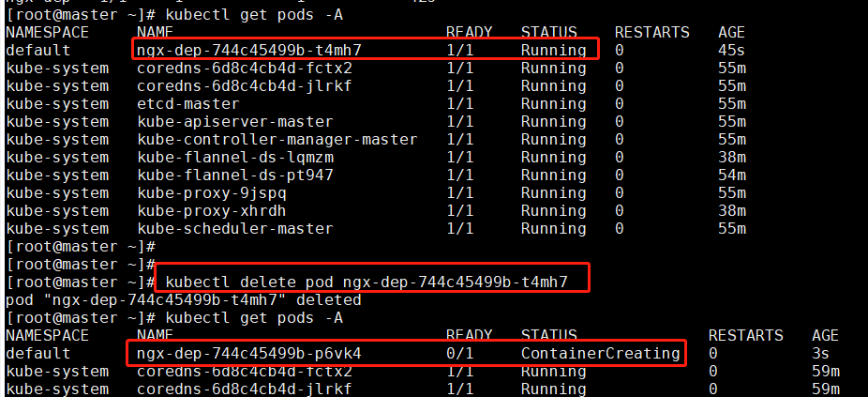Select the kube-flannel-ds-pt947 pod name
The image size is (868, 397).
point(234,176)
